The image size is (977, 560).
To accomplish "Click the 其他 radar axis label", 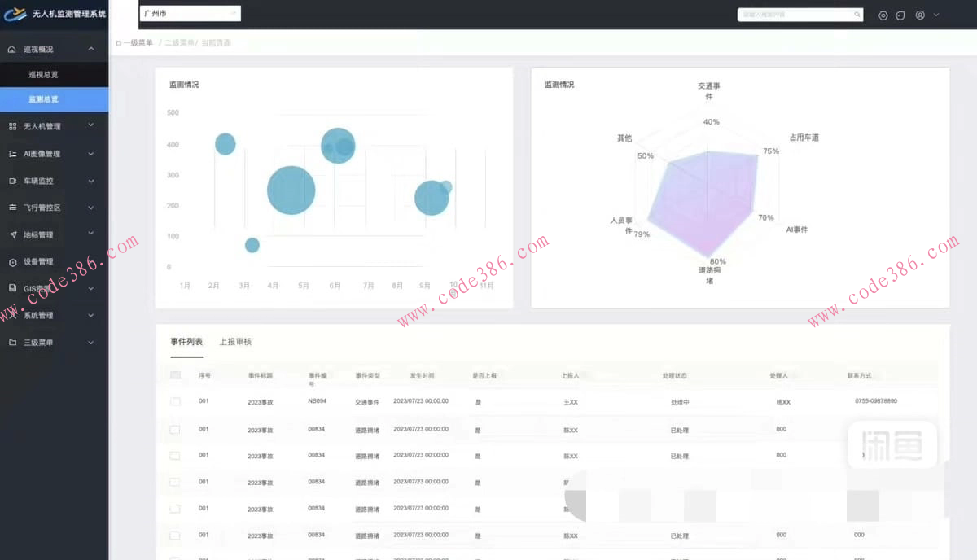I will [x=624, y=138].
